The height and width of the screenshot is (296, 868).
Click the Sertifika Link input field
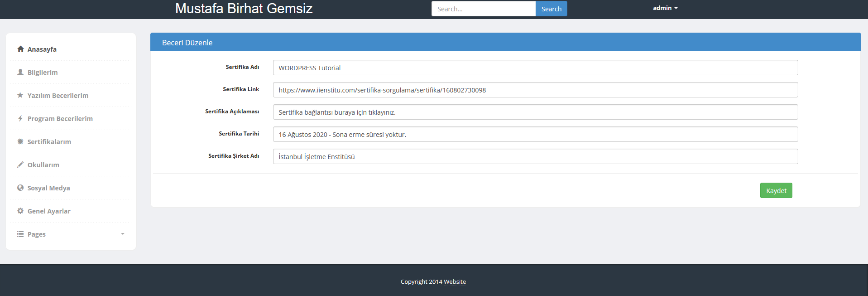[x=535, y=90]
